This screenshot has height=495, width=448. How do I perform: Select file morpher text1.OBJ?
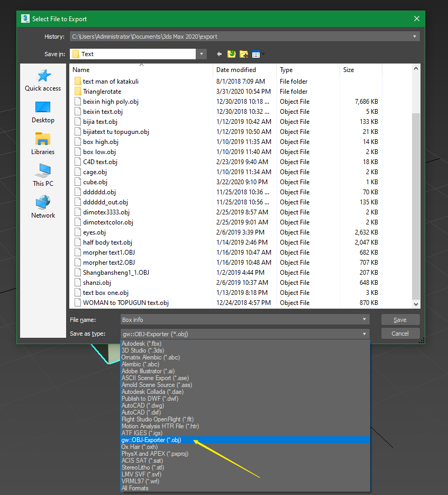[x=109, y=253]
